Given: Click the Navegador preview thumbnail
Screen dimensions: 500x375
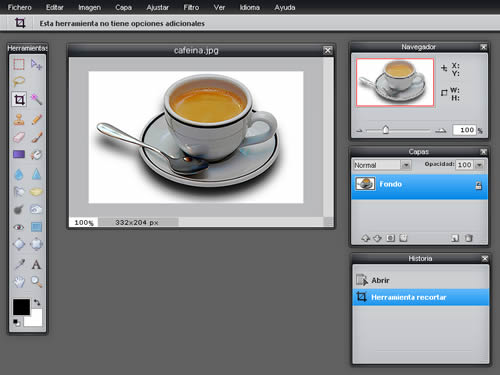Looking at the screenshot, I should coord(395,82).
